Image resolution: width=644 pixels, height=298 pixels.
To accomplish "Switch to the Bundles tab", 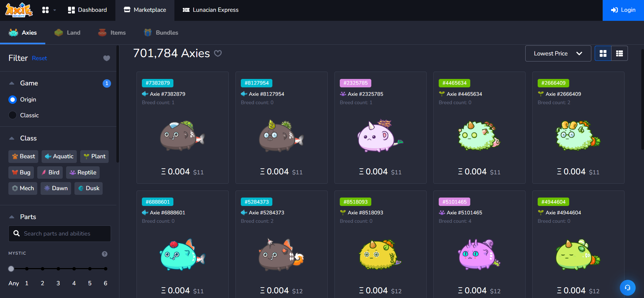I will click(161, 33).
